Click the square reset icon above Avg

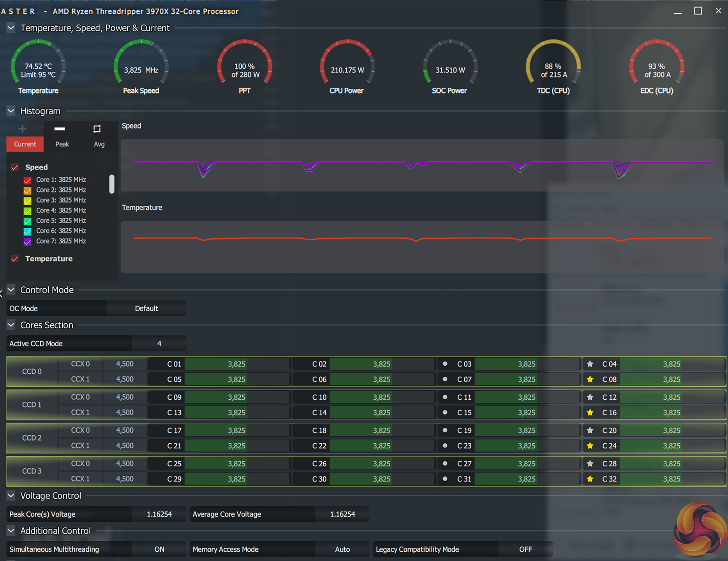(97, 129)
